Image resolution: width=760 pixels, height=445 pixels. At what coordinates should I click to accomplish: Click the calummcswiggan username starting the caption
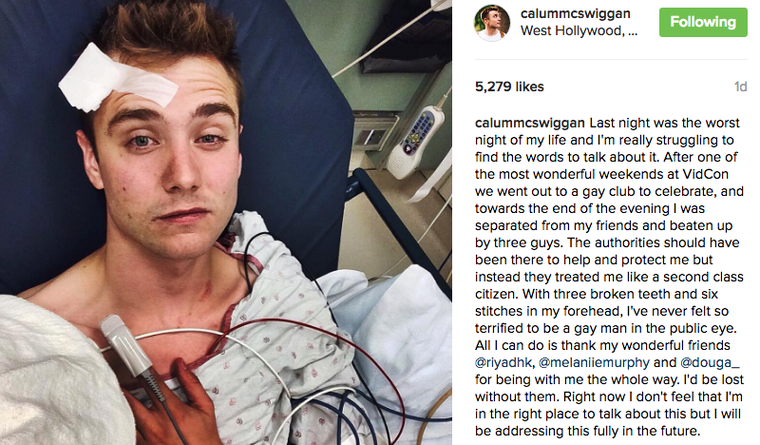point(530,123)
